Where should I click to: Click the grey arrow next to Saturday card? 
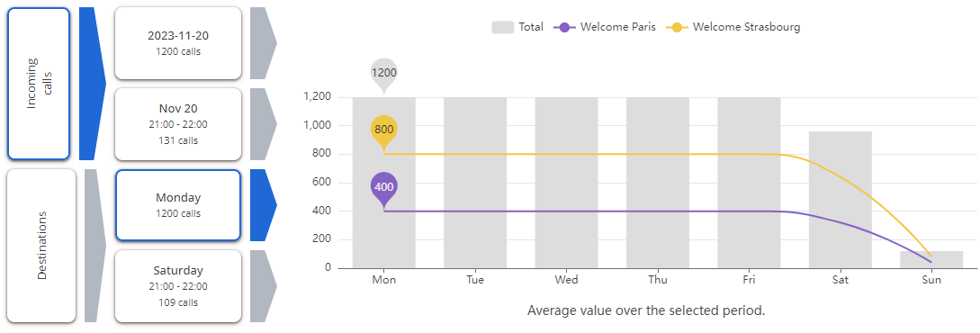click(x=263, y=286)
